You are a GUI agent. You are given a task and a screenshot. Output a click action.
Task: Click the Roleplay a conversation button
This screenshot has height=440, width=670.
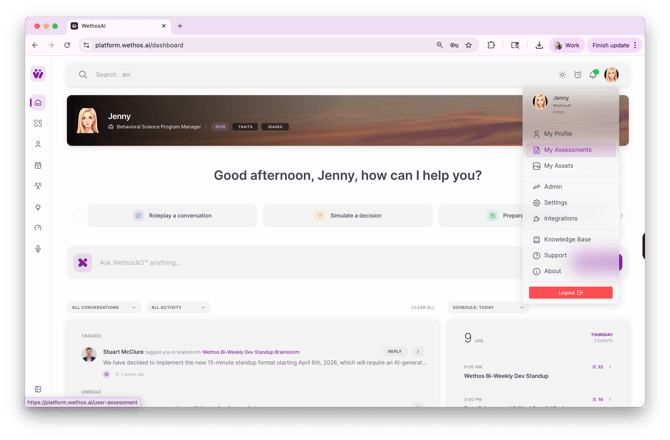point(172,215)
